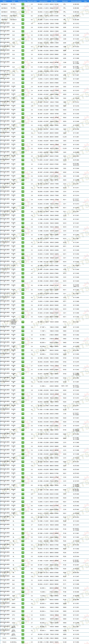Click the M 119.985 (AMG 5.0) cell

coord(76,286)
